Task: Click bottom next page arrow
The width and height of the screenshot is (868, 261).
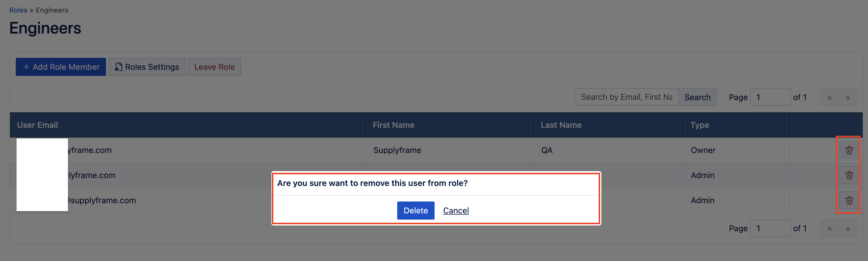Action: 848,228
